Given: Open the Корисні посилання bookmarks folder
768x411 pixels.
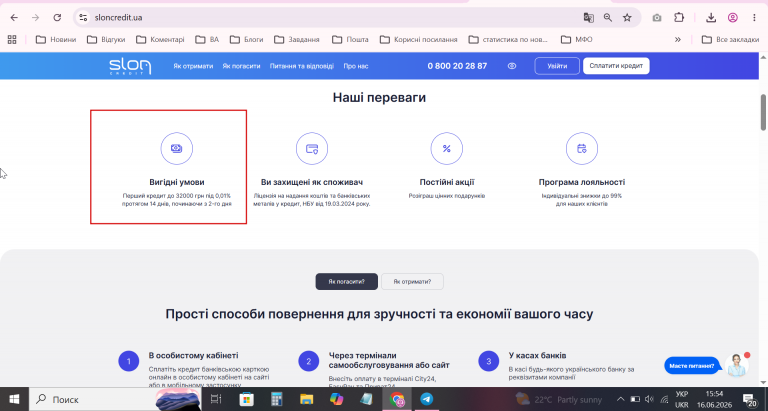Looking at the screenshot, I should coord(419,39).
